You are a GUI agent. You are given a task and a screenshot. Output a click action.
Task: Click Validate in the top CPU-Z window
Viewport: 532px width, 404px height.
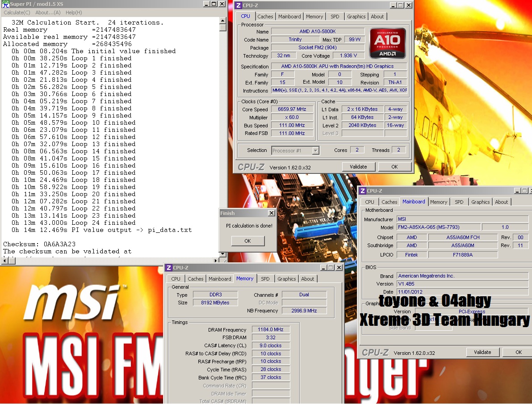pyautogui.click(x=358, y=167)
